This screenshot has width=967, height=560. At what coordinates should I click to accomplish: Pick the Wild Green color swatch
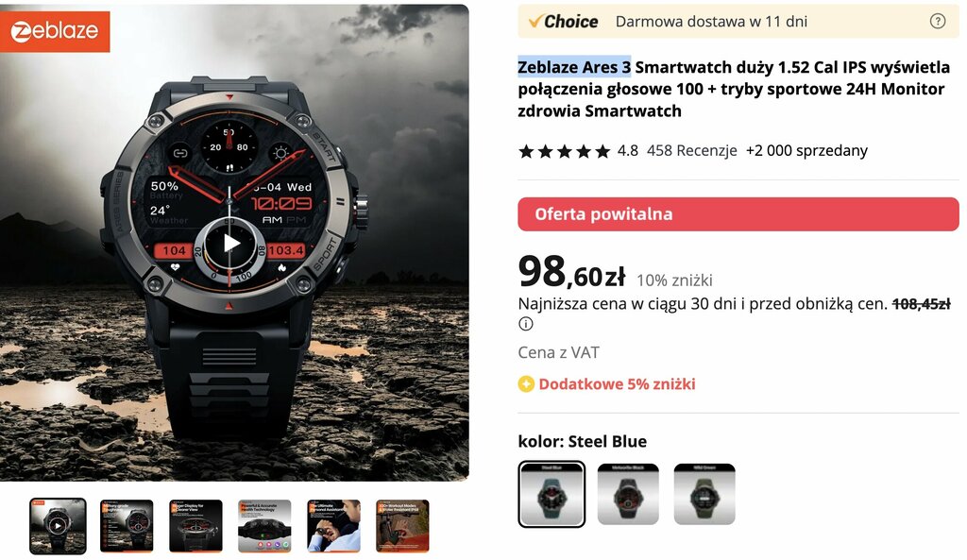704,494
